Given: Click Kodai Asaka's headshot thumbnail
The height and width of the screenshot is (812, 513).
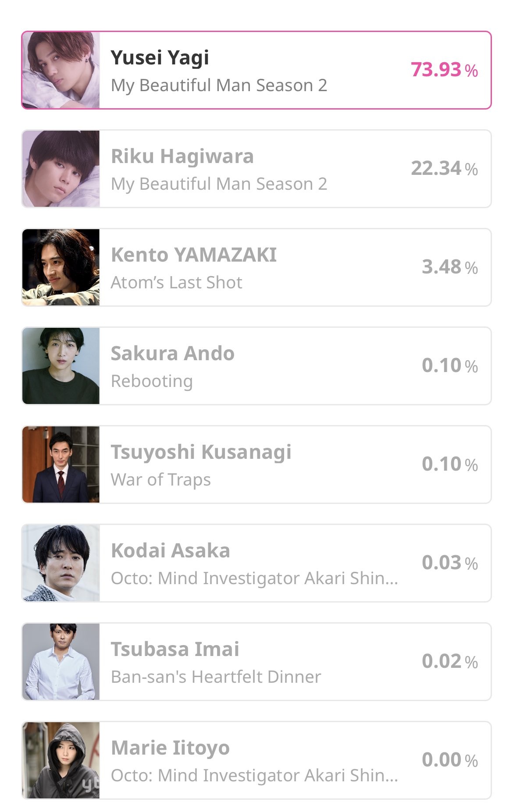Looking at the screenshot, I should (61, 563).
